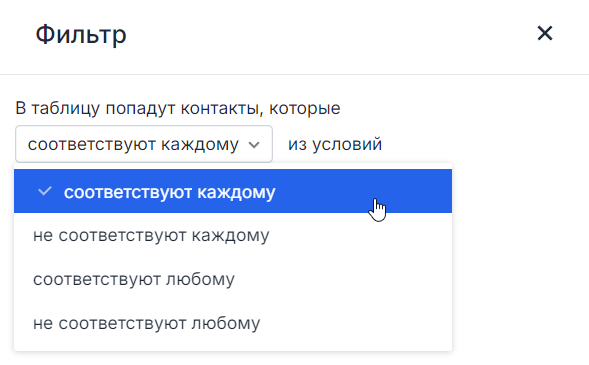Screen dimensions: 589x365
Task: Click the Фильтр heading text
Action: point(81,35)
